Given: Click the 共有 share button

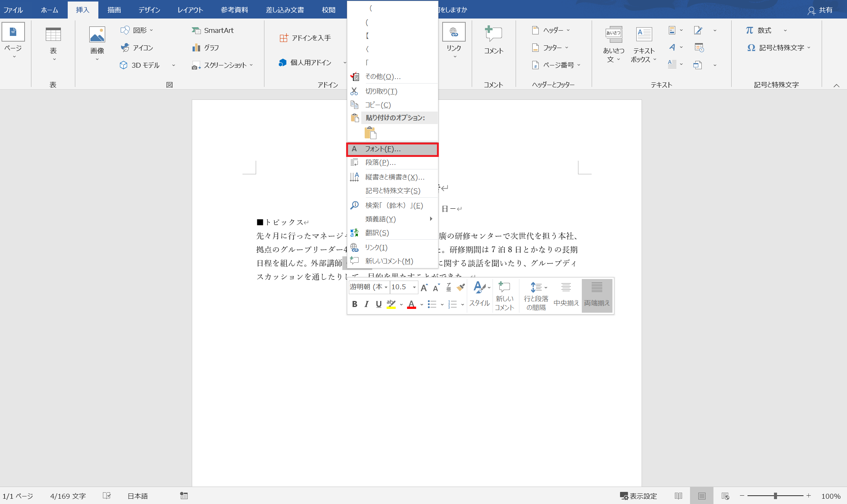Looking at the screenshot, I should tap(820, 10).
